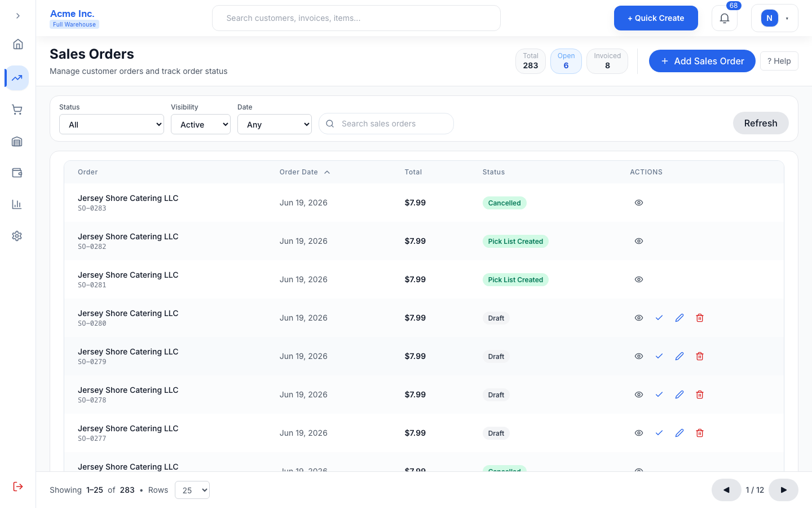Expand the sidebar with the chevron arrow
Image resolution: width=812 pixels, height=508 pixels.
tap(18, 16)
